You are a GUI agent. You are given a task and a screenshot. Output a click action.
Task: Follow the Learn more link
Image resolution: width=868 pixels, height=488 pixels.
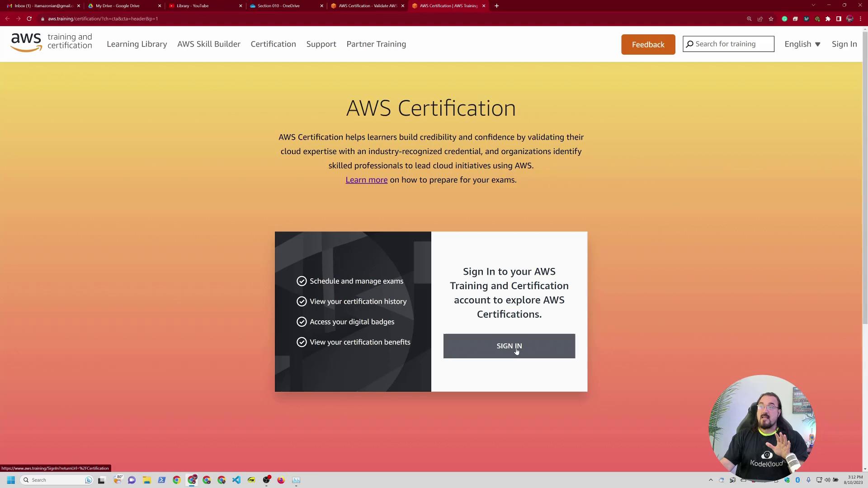coord(366,180)
